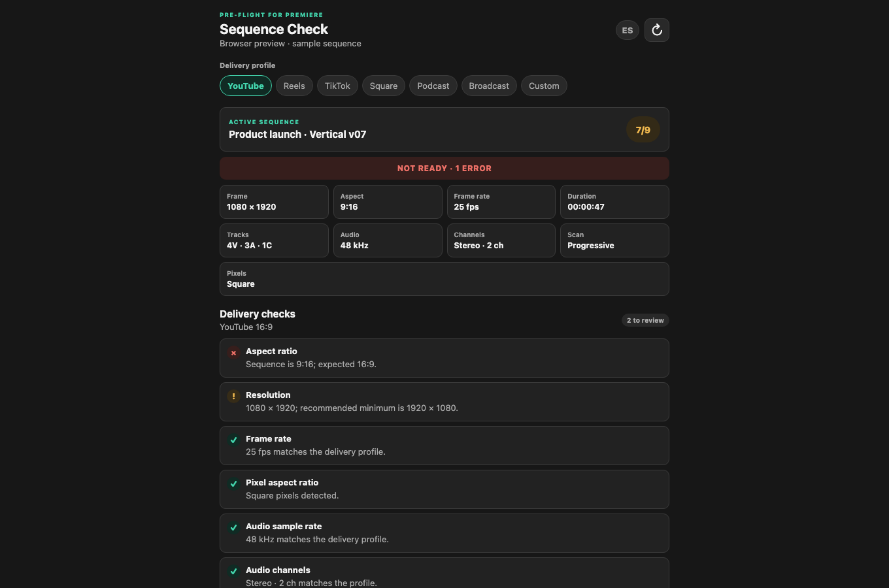Click the warning icon for Resolution
The image size is (889, 588).
(233, 397)
